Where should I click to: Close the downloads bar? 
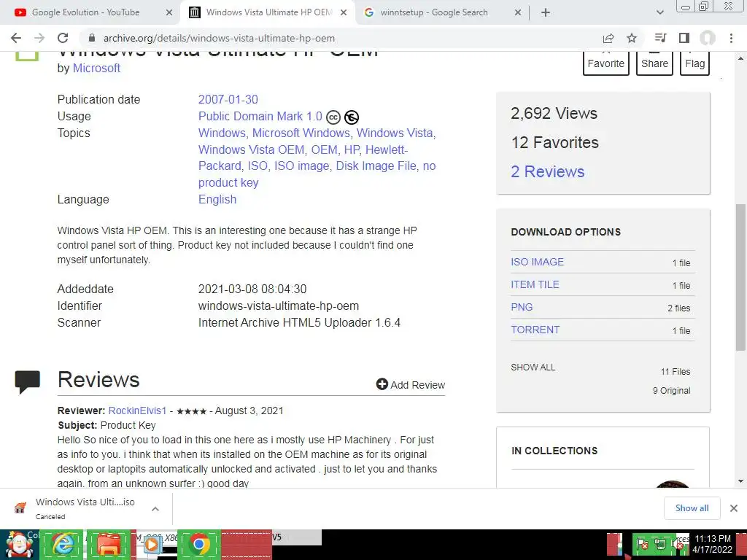(734, 508)
